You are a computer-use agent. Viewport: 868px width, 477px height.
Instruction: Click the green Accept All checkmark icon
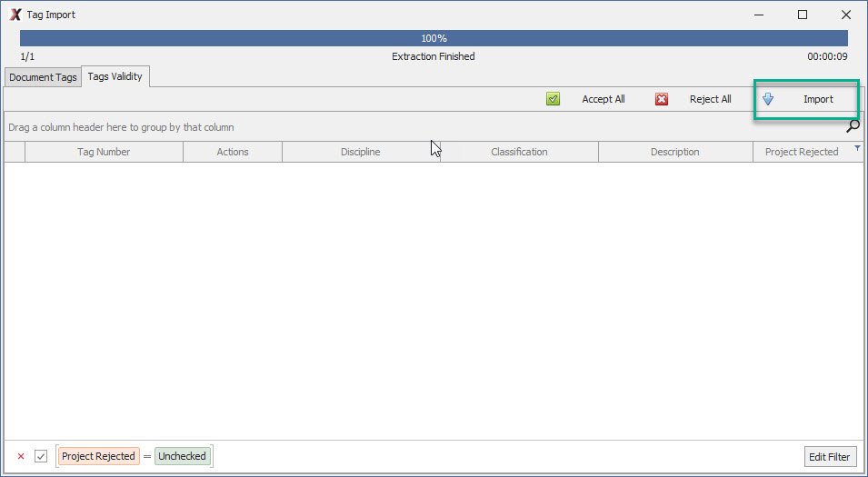553,99
